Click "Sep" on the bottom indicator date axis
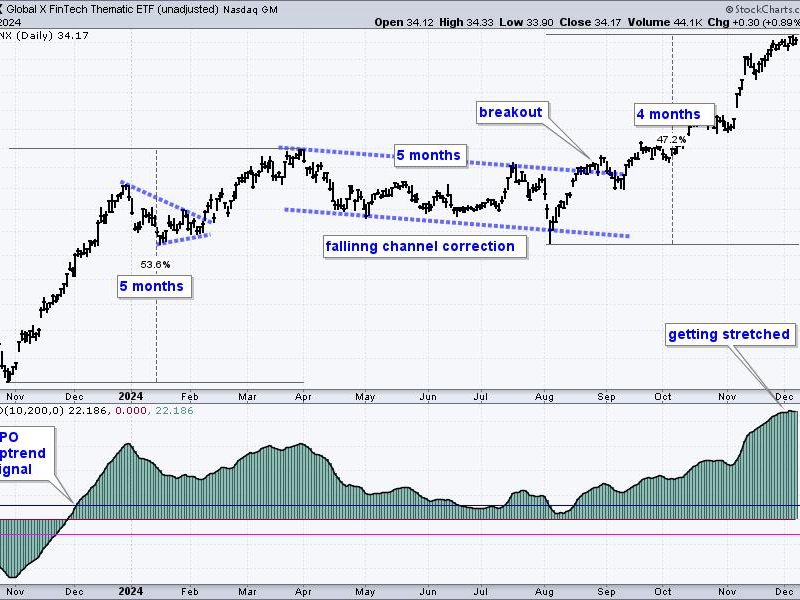Viewport: 800px width, 600px height. 607,592
